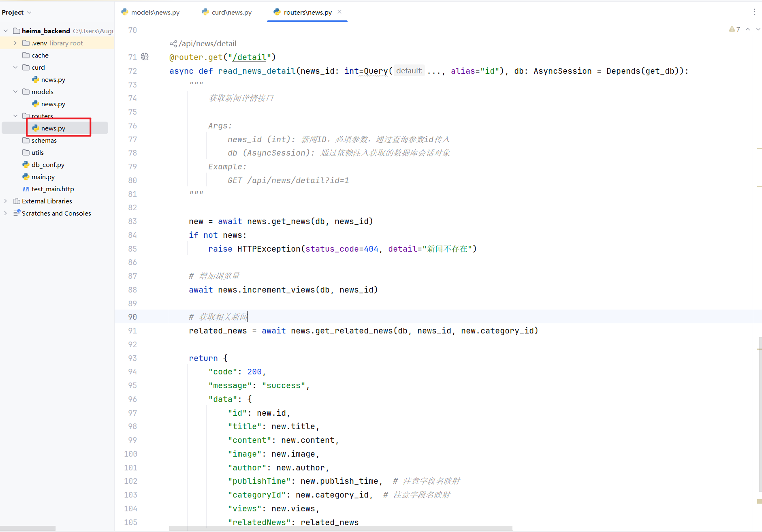Open db_conf.py Python file
Viewport: 762px width, 532px height.
tap(48, 165)
